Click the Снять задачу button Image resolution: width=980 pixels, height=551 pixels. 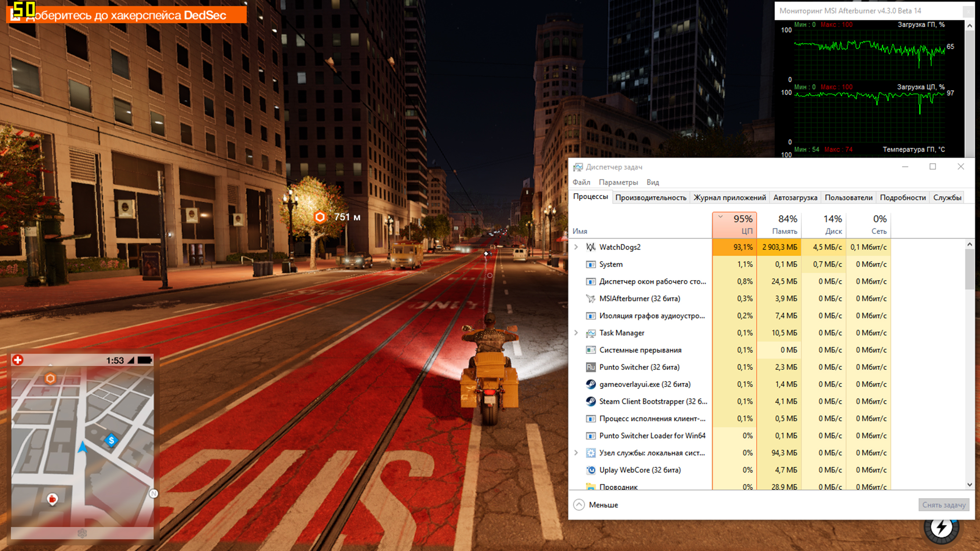944,505
